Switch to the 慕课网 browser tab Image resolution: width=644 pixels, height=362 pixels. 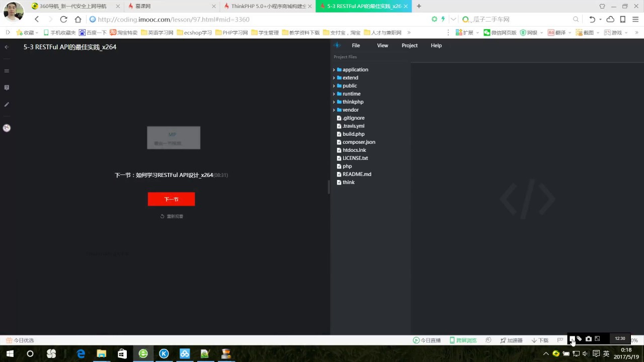(171, 6)
